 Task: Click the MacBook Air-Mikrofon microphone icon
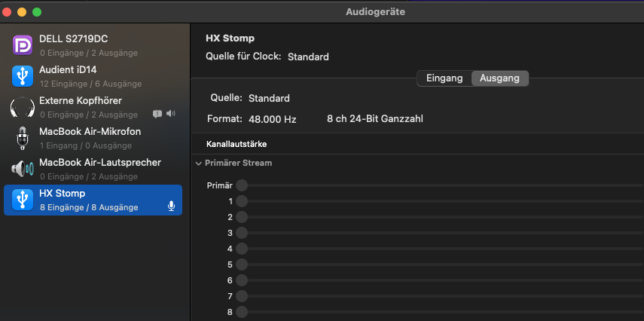pos(23,138)
